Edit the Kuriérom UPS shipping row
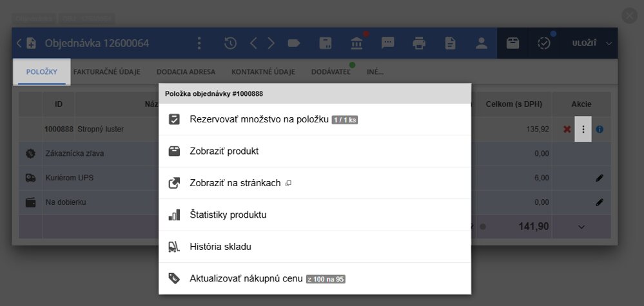 [x=600, y=178]
